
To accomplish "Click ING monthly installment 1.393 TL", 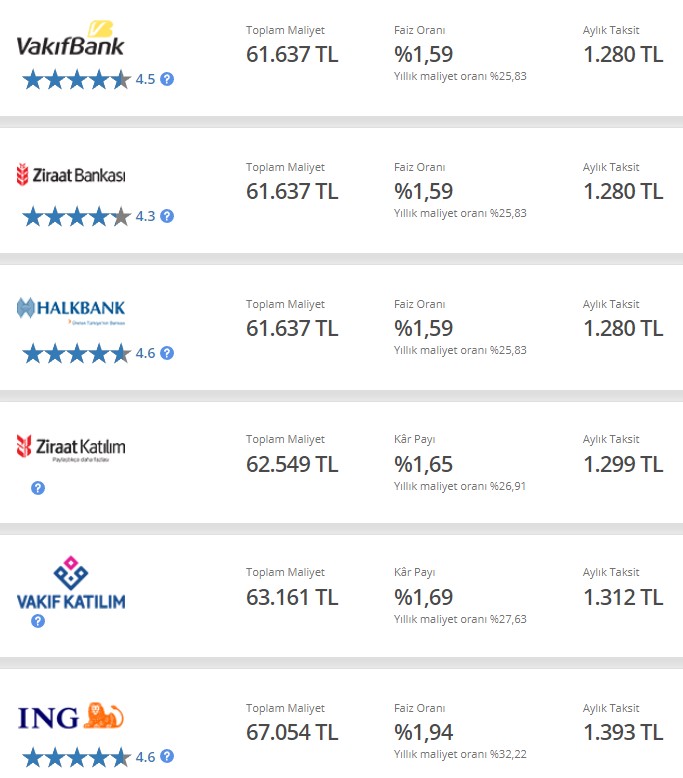I will click(623, 732).
